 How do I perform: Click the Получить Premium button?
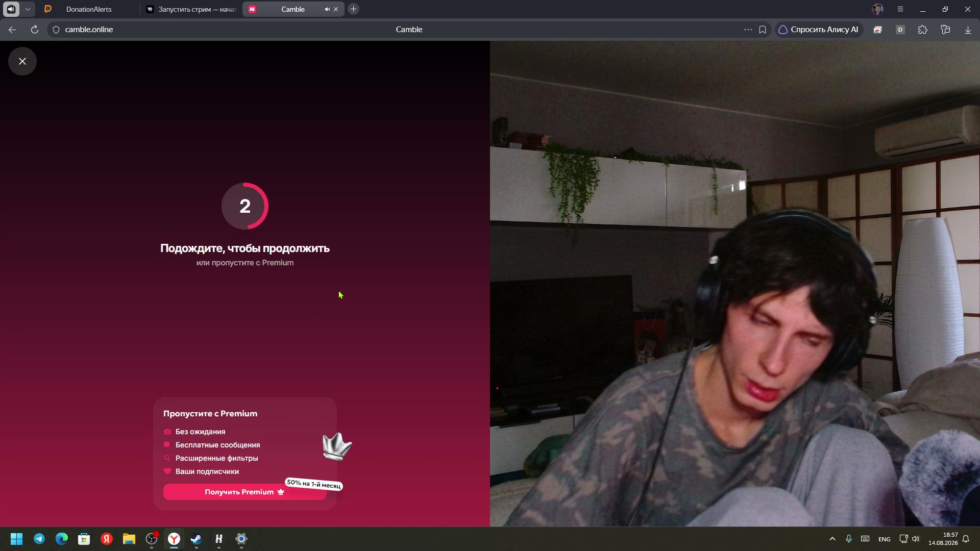[x=244, y=492]
